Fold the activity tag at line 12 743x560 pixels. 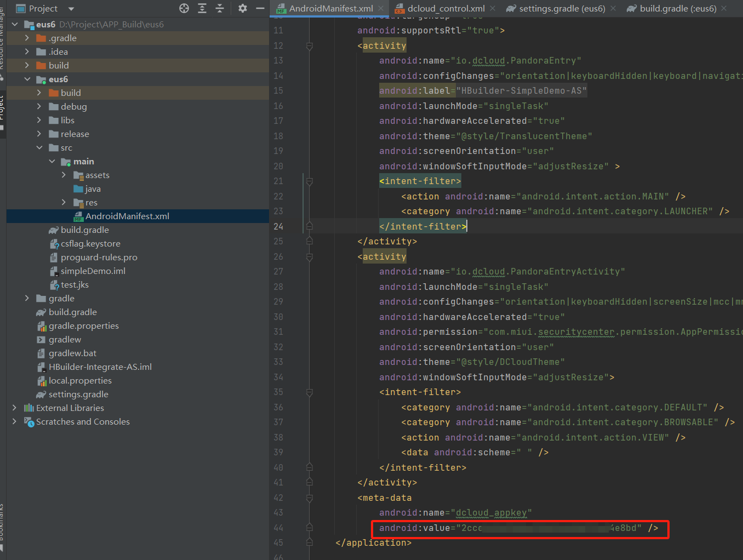click(x=310, y=46)
